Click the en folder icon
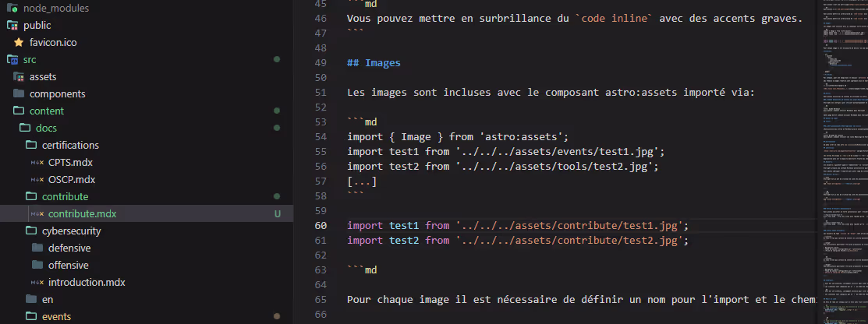868x324 pixels. [31, 299]
